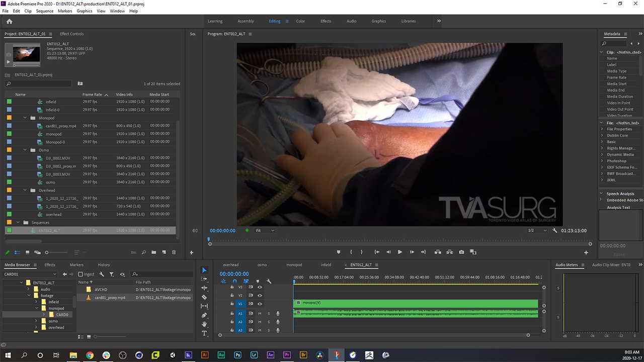This screenshot has height=362, width=644.
Task: Open the History panel tab
Action: coord(104,265)
